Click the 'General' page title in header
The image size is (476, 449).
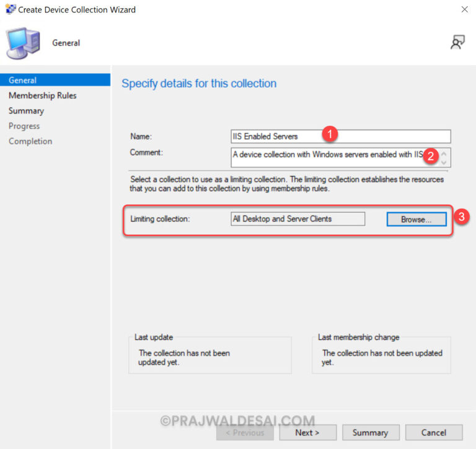click(x=66, y=43)
